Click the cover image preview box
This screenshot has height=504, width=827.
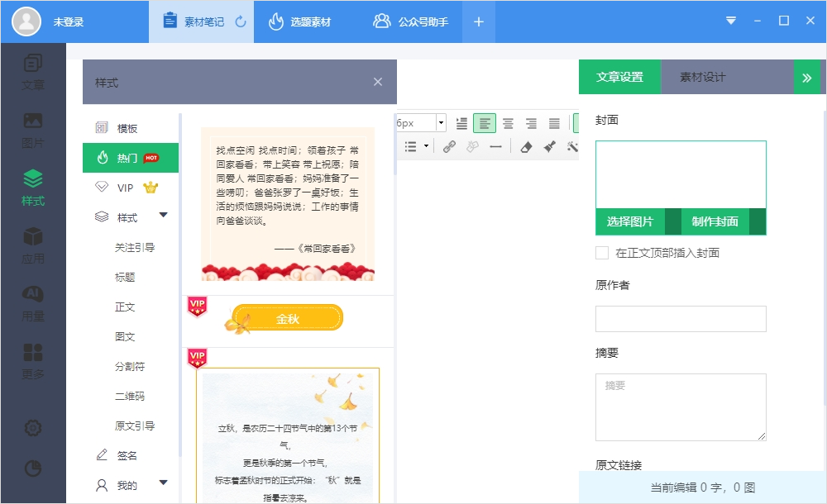[681, 174]
